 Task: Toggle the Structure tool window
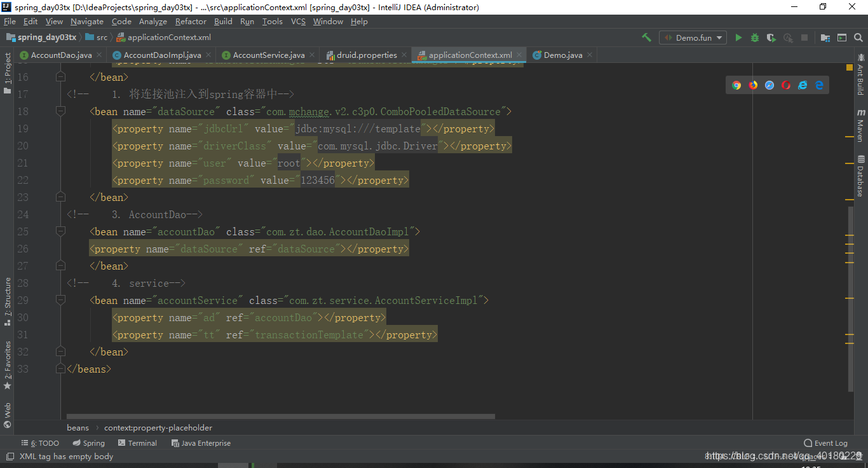click(x=8, y=301)
